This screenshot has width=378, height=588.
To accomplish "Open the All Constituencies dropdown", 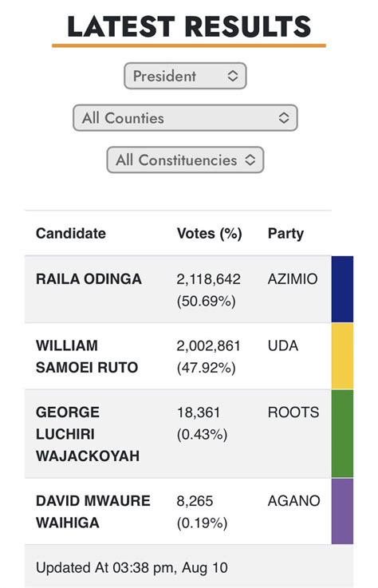I will [x=185, y=160].
